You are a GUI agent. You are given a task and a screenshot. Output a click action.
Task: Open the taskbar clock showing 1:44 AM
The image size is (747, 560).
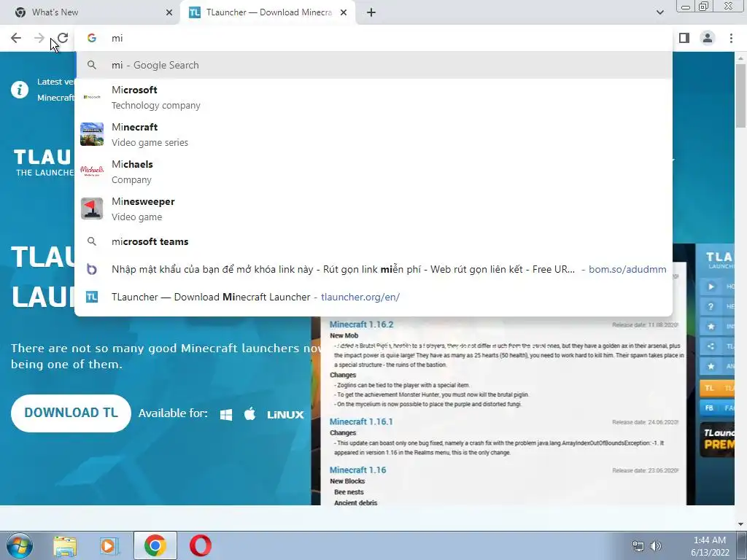(x=710, y=546)
